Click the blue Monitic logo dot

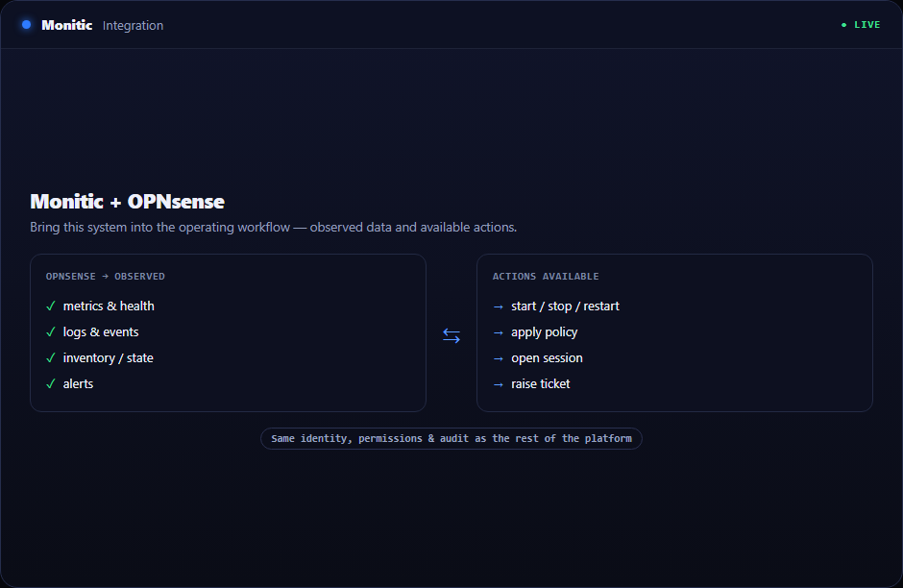click(26, 25)
